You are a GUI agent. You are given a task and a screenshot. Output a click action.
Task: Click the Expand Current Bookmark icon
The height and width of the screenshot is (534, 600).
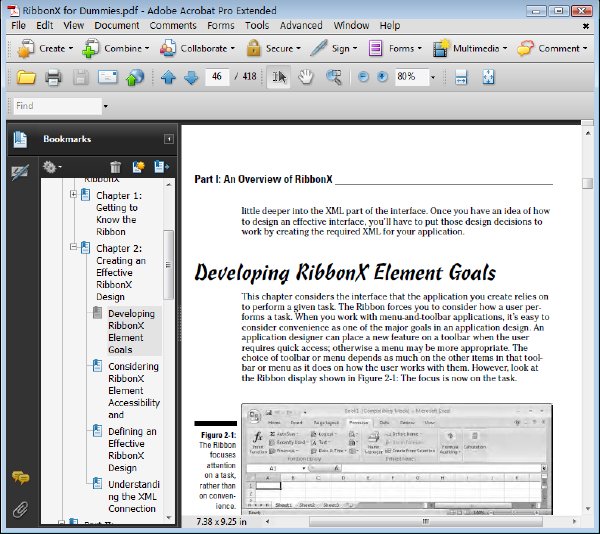click(x=161, y=167)
